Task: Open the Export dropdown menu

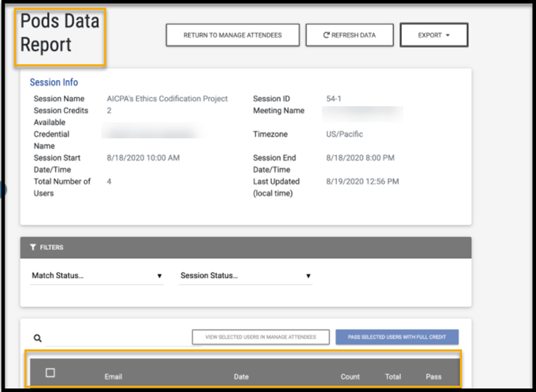Action: click(433, 35)
